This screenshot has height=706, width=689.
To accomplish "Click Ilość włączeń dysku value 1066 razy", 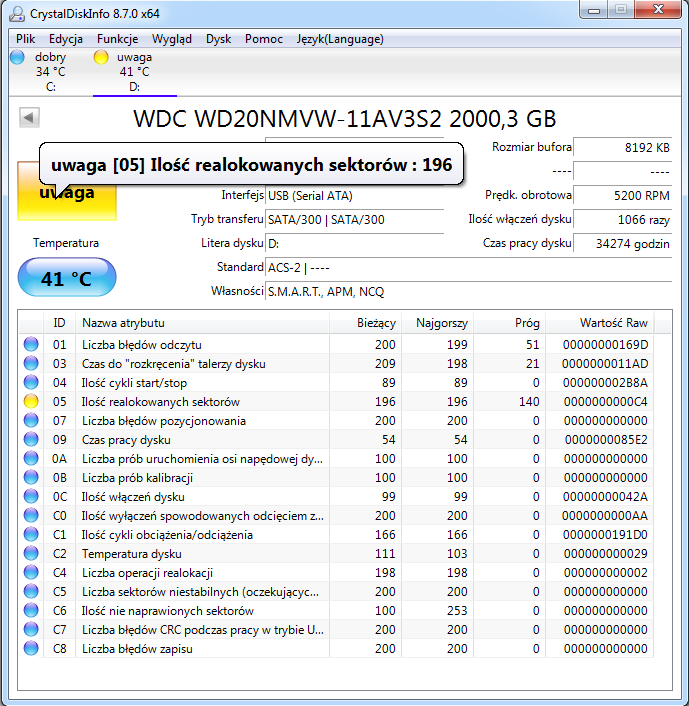I will coord(622,220).
